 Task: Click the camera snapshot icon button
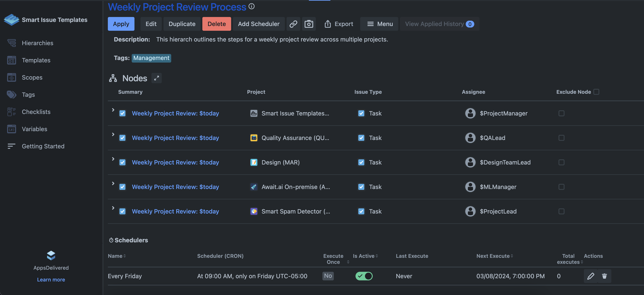point(309,24)
